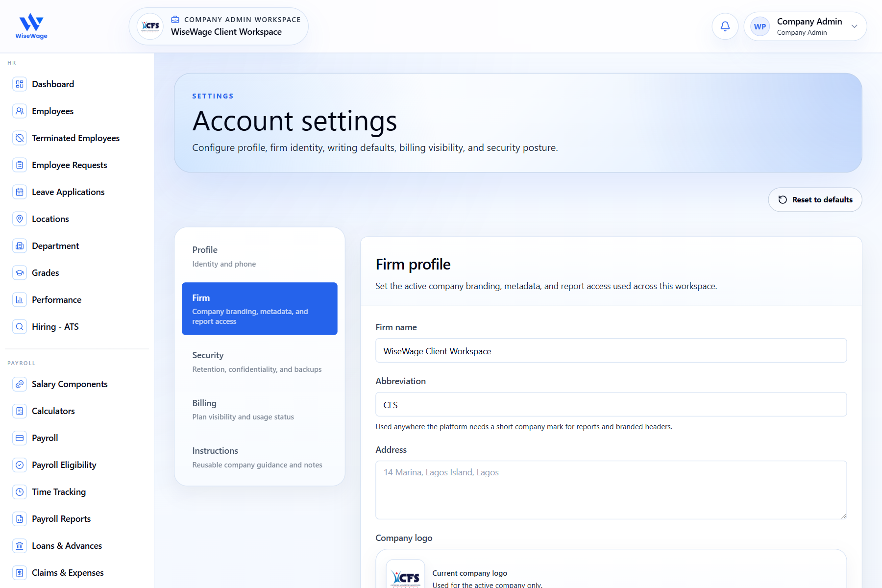
Task: Click the Time Tracking clock icon
Action: pyautogui.click(x=20, y=492)
